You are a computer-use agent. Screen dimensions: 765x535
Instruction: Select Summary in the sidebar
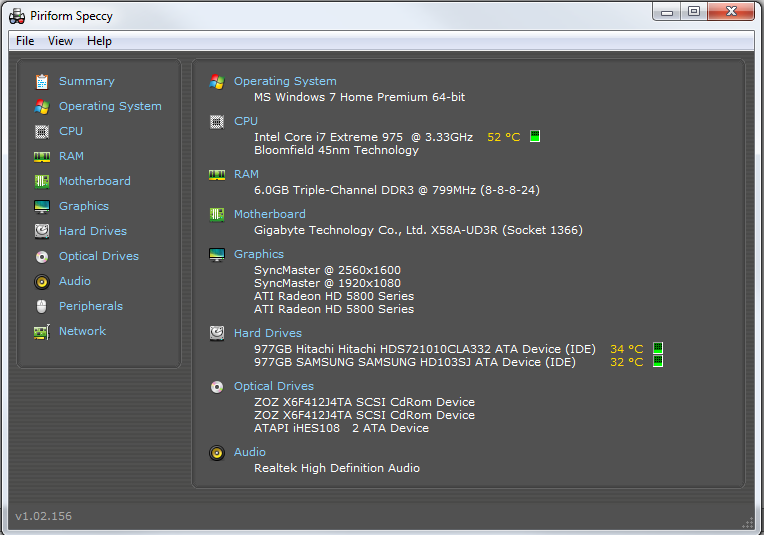87,81
